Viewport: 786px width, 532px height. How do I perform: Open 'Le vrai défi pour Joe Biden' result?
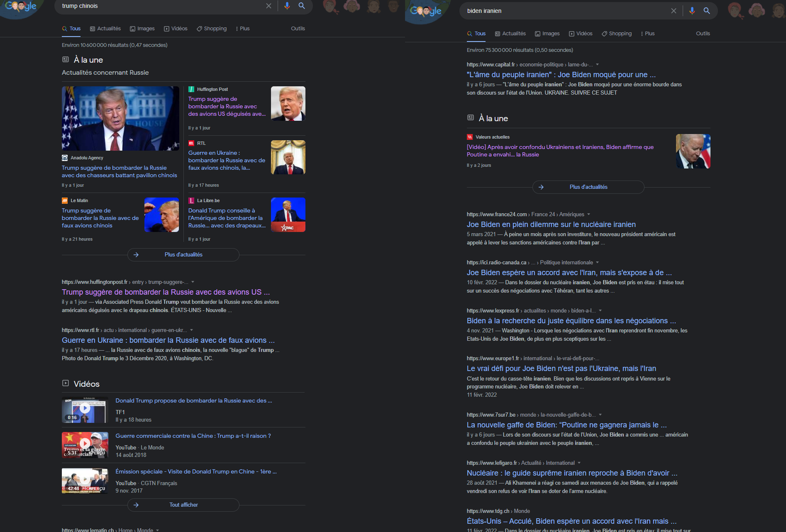[x=561, y=369]
